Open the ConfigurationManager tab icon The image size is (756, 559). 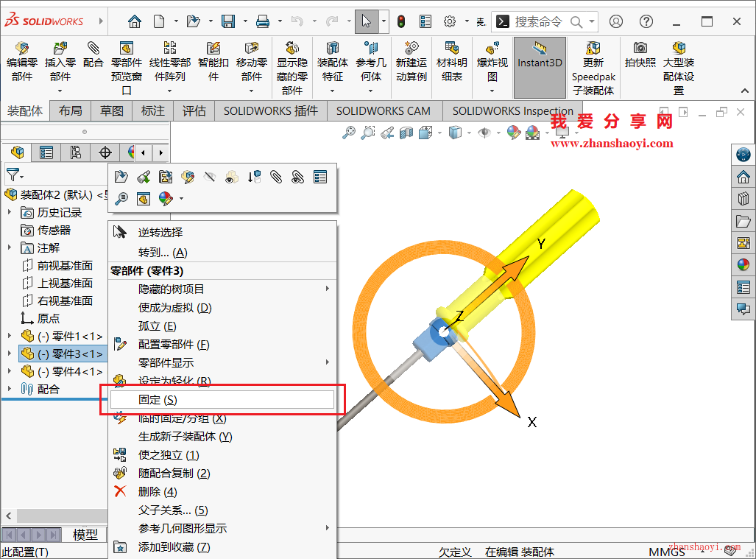[76, 153]
